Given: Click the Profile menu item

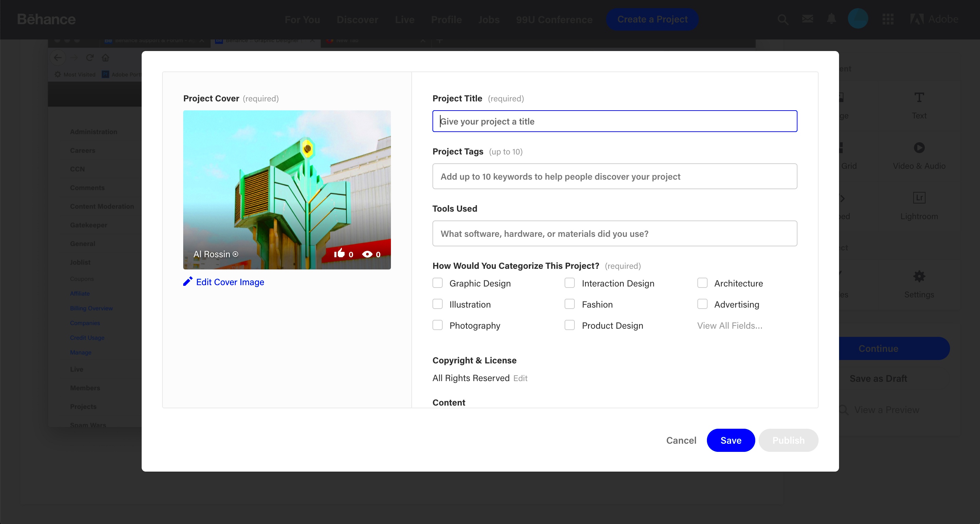Looking at the screenshot, I should point(446,19).
